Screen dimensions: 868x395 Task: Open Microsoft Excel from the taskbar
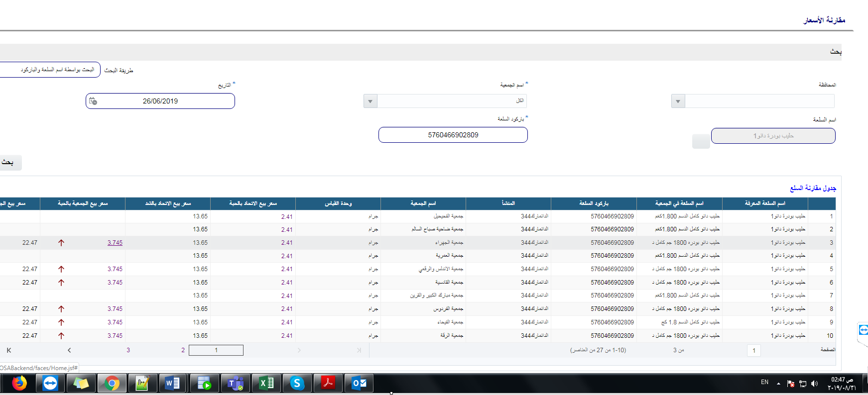click(266, 383)
